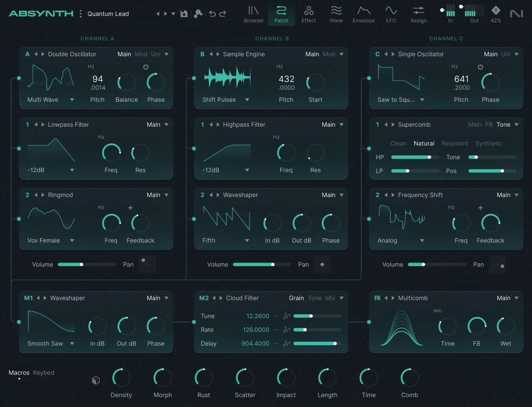This screenshot has width=532, height=407.
Task: Select the LFO section
Action: [391, 14]
